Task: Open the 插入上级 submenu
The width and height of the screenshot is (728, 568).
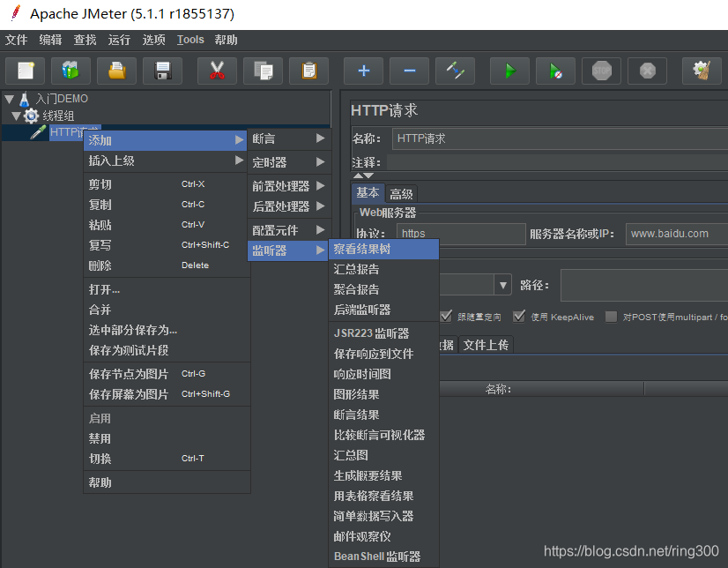Action: (x=166, y=161)
